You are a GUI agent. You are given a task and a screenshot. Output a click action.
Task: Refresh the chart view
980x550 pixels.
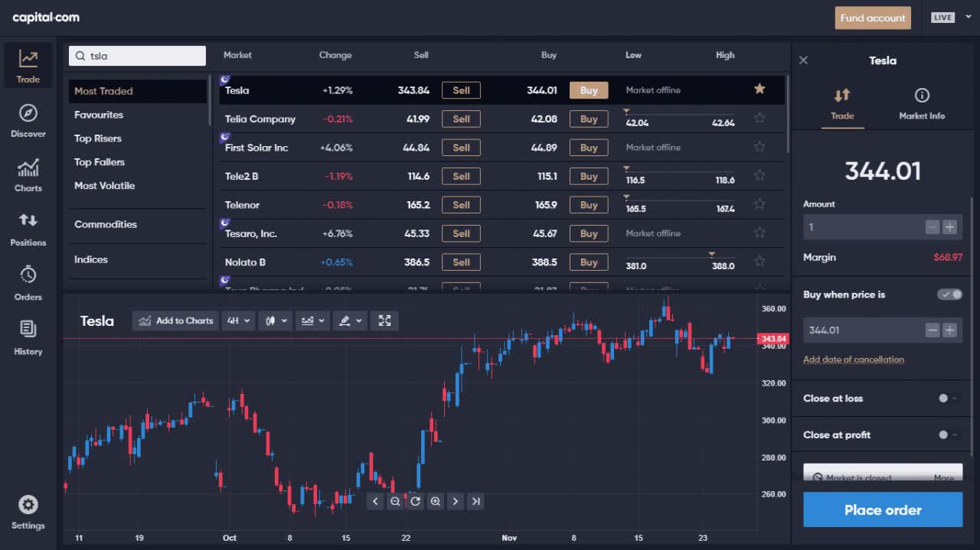(415, 501)
